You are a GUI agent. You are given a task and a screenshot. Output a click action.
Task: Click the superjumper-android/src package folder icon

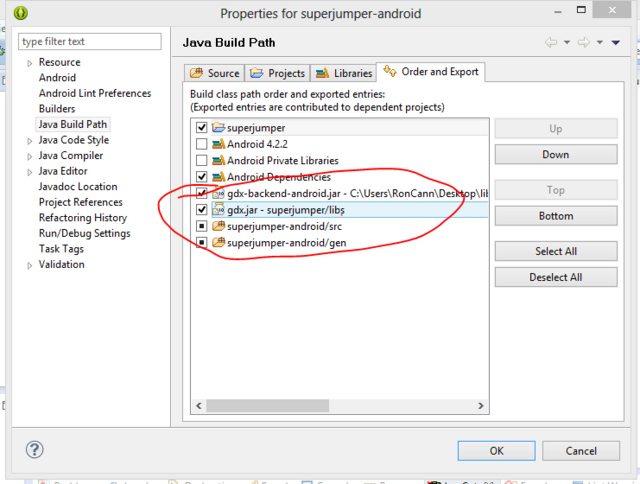tap(218, 226)
